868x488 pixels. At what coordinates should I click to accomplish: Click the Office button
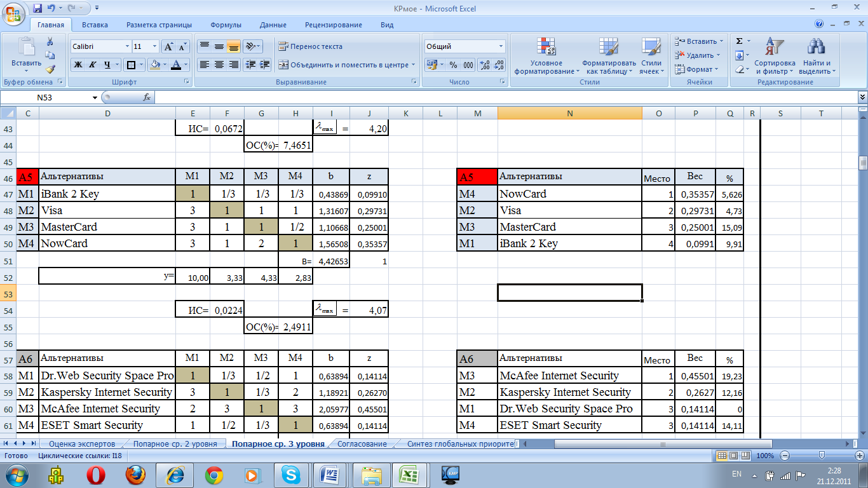[x=14, y=14]
